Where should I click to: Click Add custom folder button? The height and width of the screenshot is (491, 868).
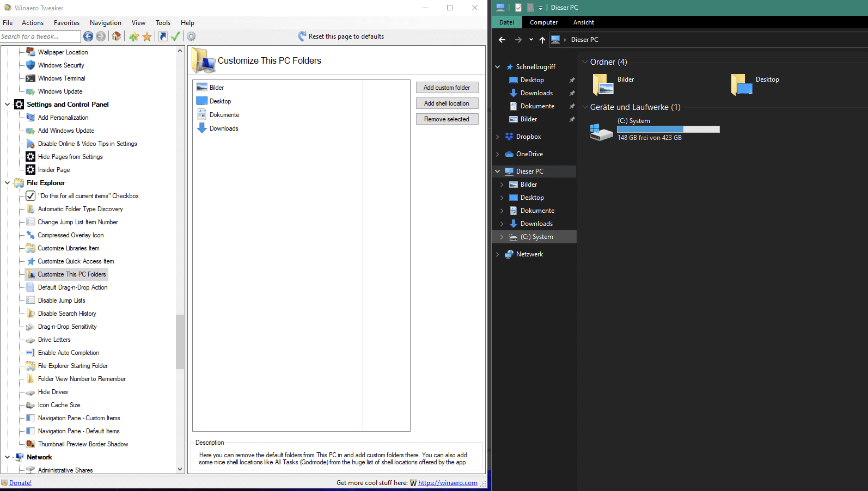(x=447, y=88)
